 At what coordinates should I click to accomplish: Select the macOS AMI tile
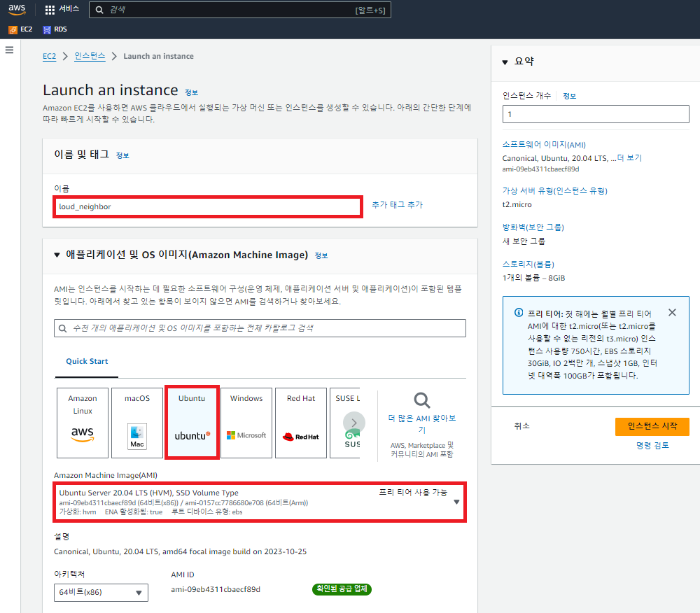(137, 423)
